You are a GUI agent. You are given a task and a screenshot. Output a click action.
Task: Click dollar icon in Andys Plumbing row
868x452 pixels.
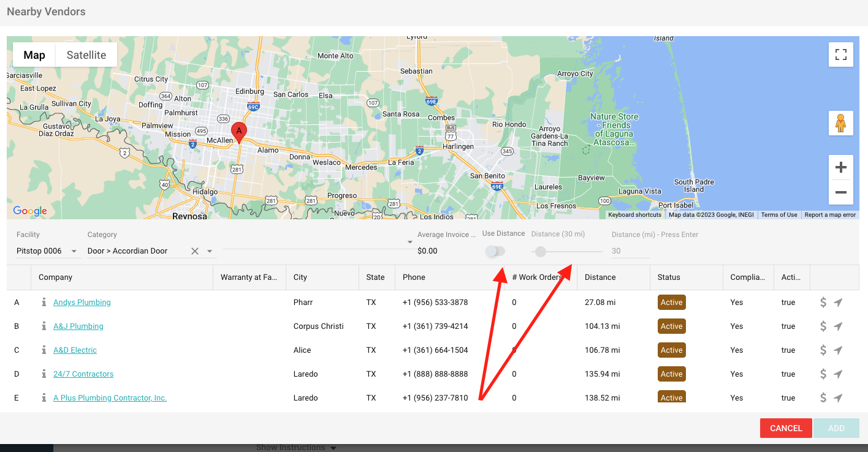(823, 303)
